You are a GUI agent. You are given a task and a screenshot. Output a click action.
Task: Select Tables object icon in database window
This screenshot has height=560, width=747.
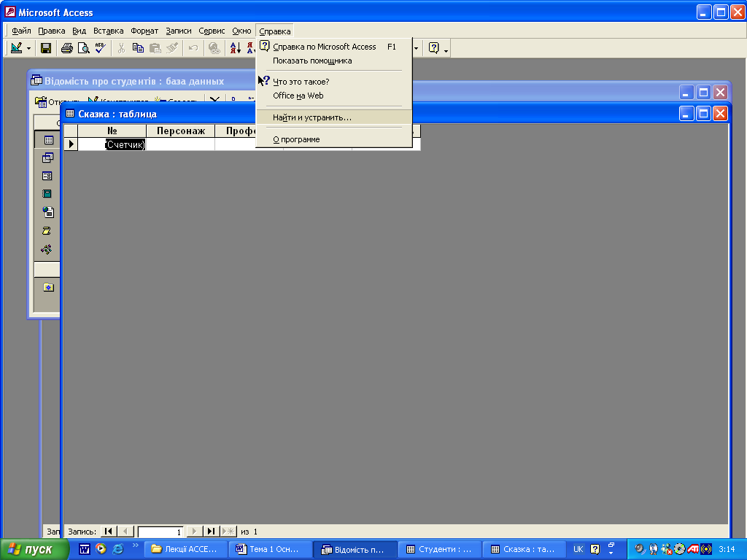point(48,140)
